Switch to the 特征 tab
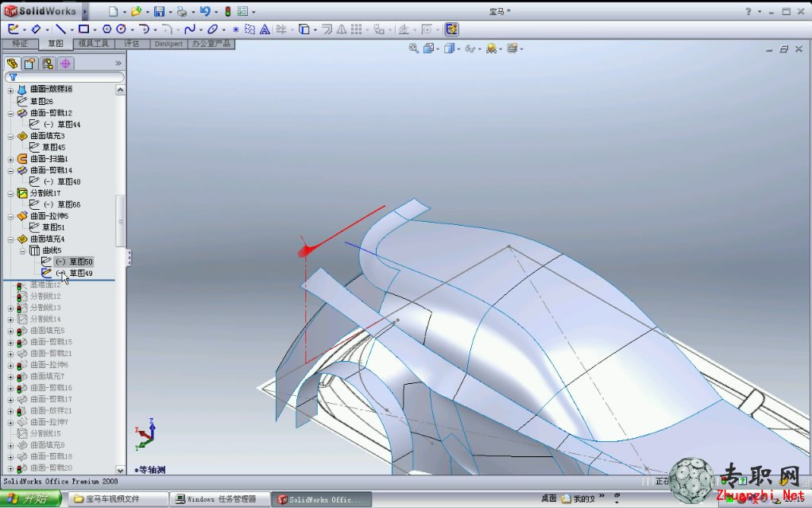The height and width of the screenshot is (508, 812). click(x=20, y=44)
